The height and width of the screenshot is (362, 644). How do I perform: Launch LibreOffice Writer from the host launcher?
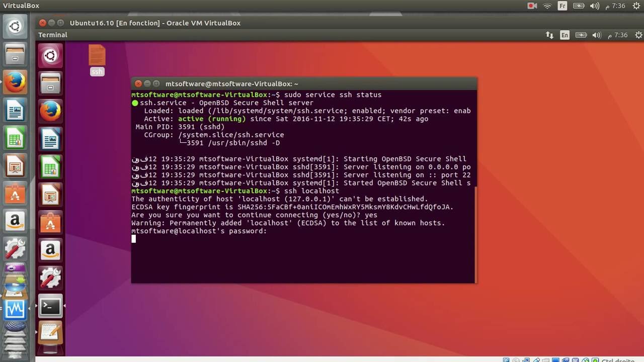point(15,110)
